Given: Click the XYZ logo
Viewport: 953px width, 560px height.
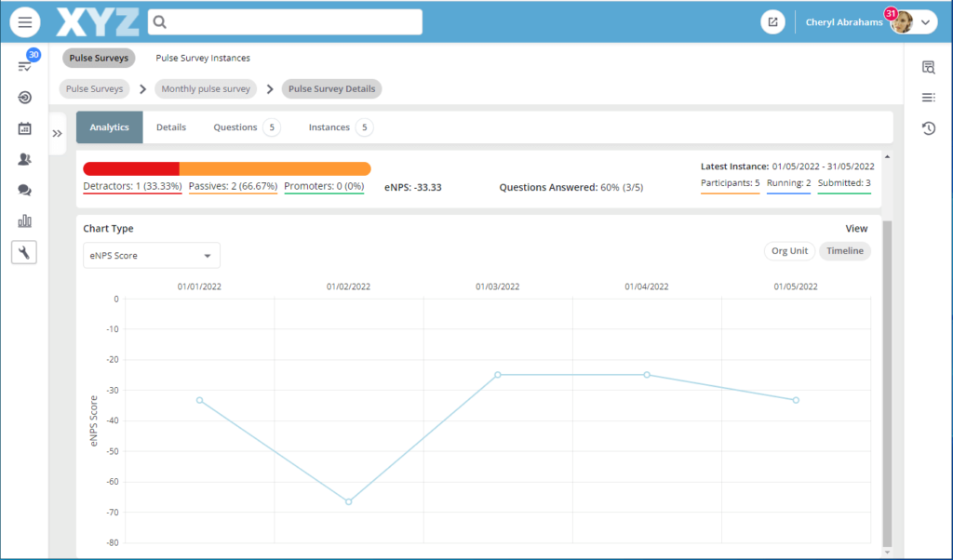Looking at the screenshot, I should pos(97,22).
